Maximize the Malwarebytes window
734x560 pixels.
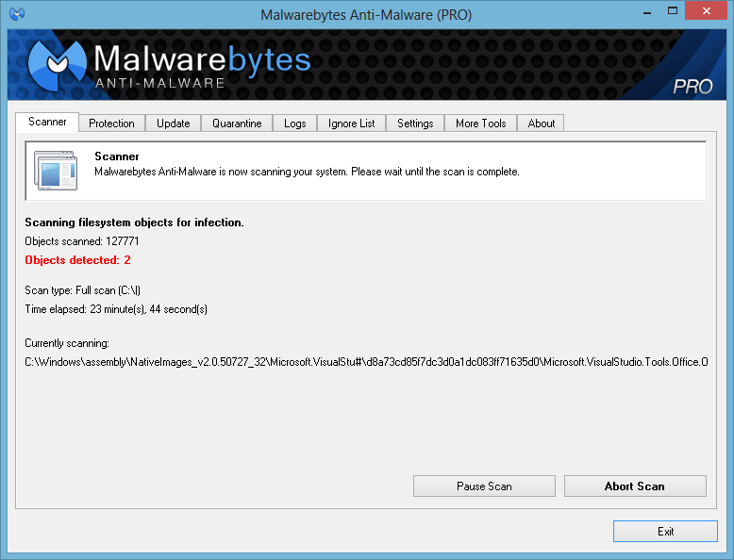pos(673,11)
